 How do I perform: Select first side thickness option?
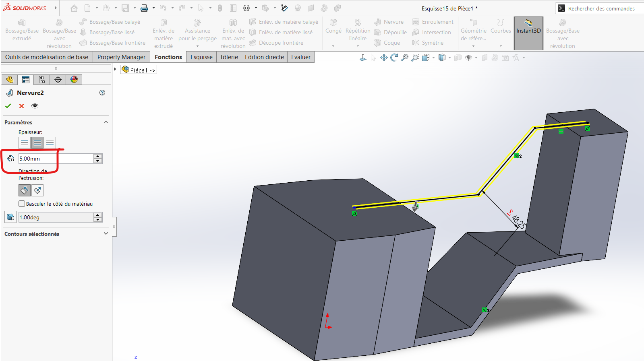pos(25,143)
